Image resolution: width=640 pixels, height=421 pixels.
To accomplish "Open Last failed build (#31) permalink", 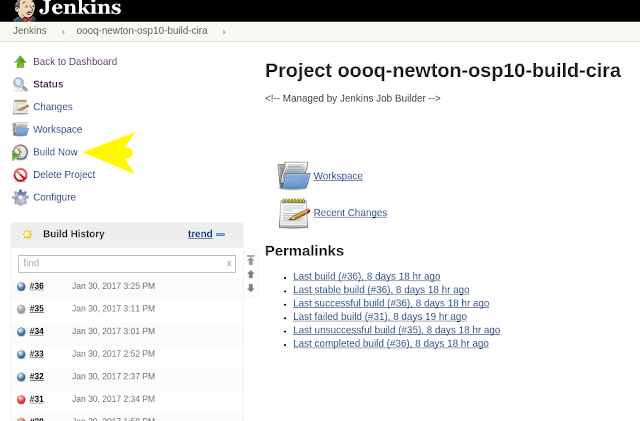I will coord(380,317).
